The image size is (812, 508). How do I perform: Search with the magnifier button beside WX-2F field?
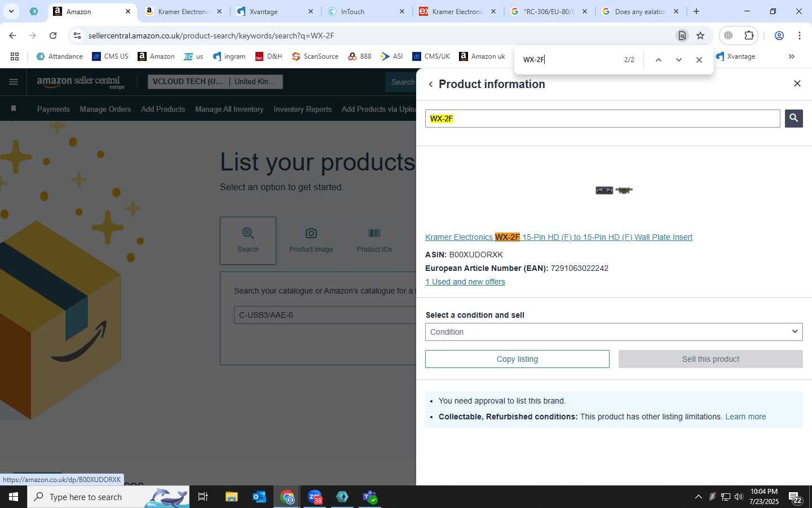[x=793, y=118]
